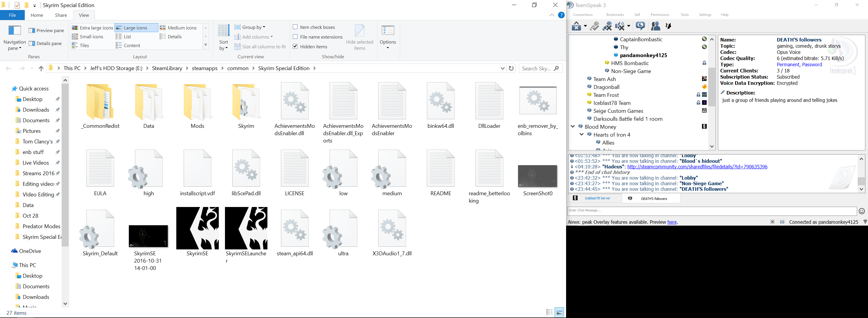Mute speakers icon in TeamSpeak toolbar
Image resolution: width=868 pixels, height=318 pixels.
[x=620, y=26]
